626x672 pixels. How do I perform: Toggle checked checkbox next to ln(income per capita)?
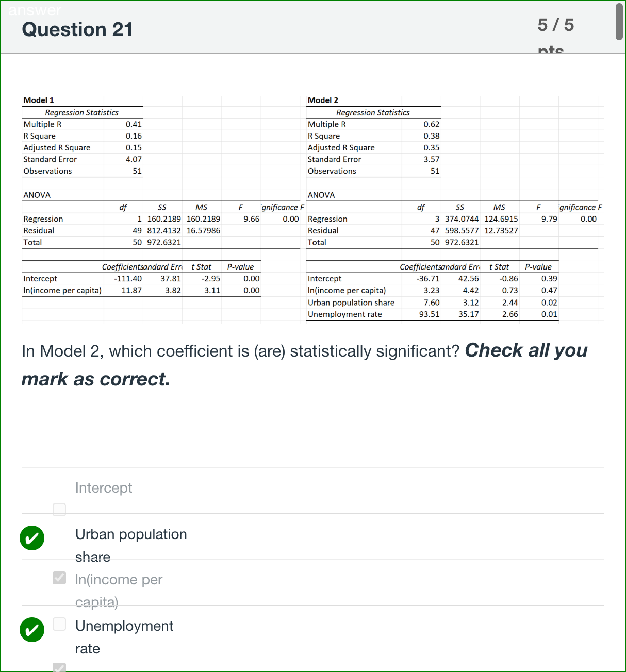(x=59, y=577)
